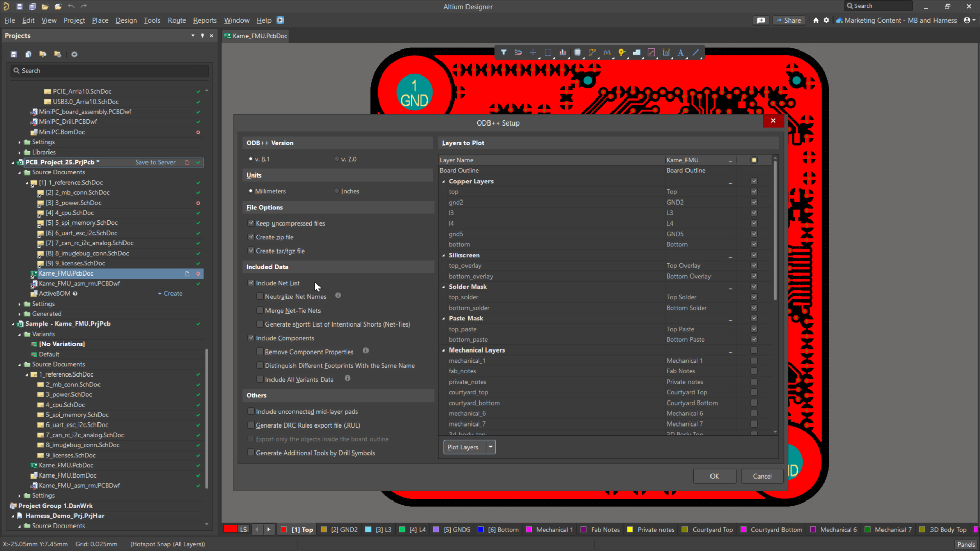Collapse the Mechanical Layers group
This screenshot has width=980, height=551.
(x=443, y=350)
